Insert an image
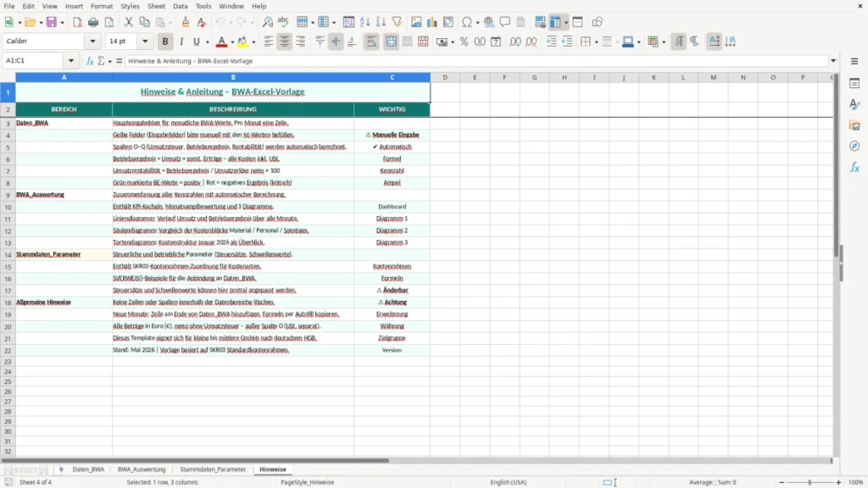The width and height of the screenshot is (868, 488). point(416,22)
